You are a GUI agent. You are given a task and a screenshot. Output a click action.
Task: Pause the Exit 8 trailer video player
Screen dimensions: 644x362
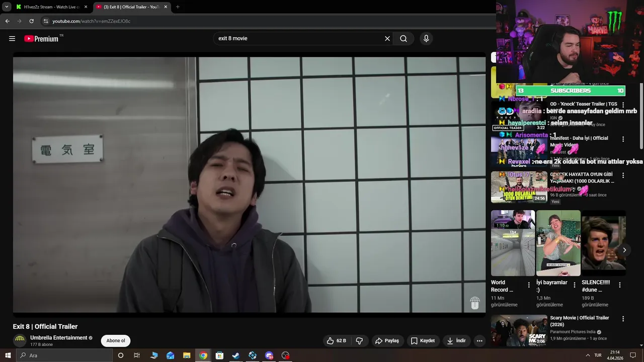[249, 185]
